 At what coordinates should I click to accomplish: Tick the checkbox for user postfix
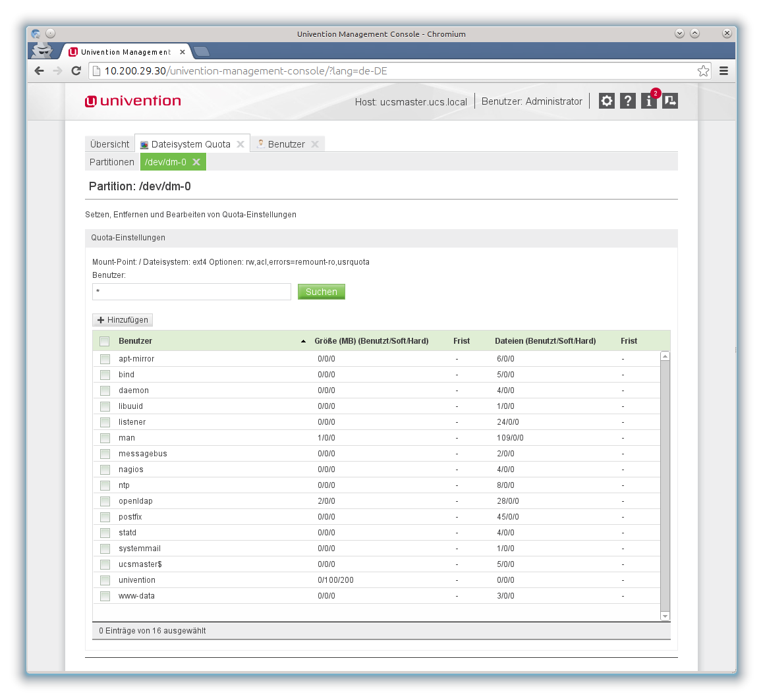pyautogui.click(x=105, y=517)
